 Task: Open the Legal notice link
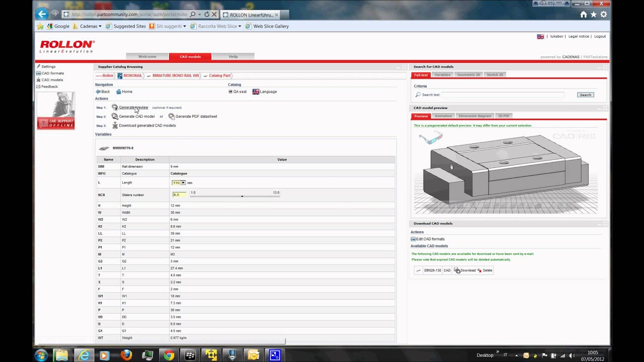[x=579, y=36]
